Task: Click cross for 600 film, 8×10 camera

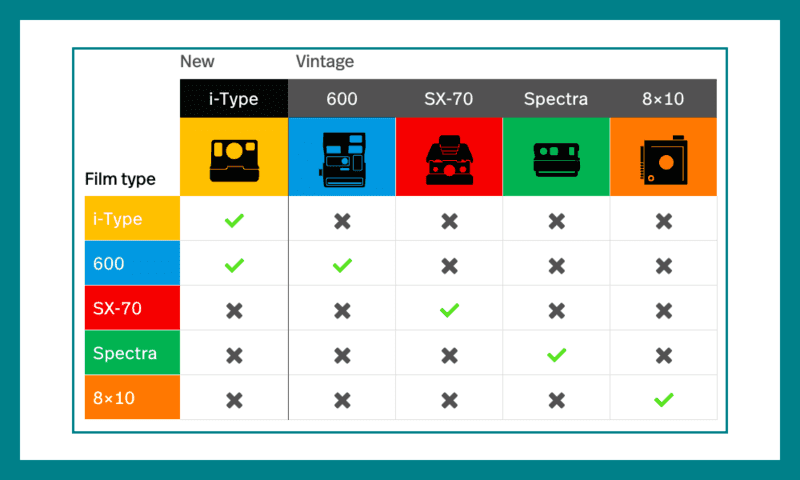Action: [x=664, y=266]
